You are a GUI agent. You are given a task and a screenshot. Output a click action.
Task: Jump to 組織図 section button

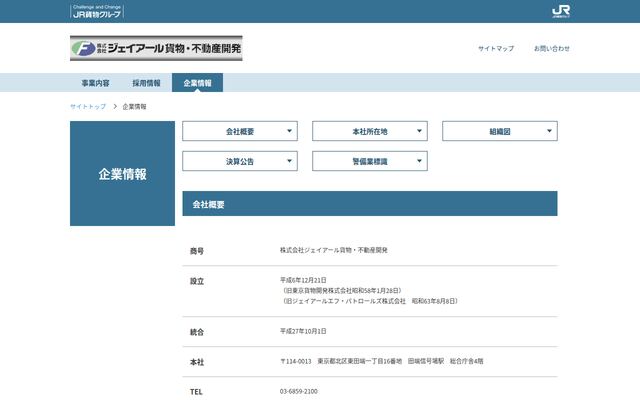pos(500,131)
